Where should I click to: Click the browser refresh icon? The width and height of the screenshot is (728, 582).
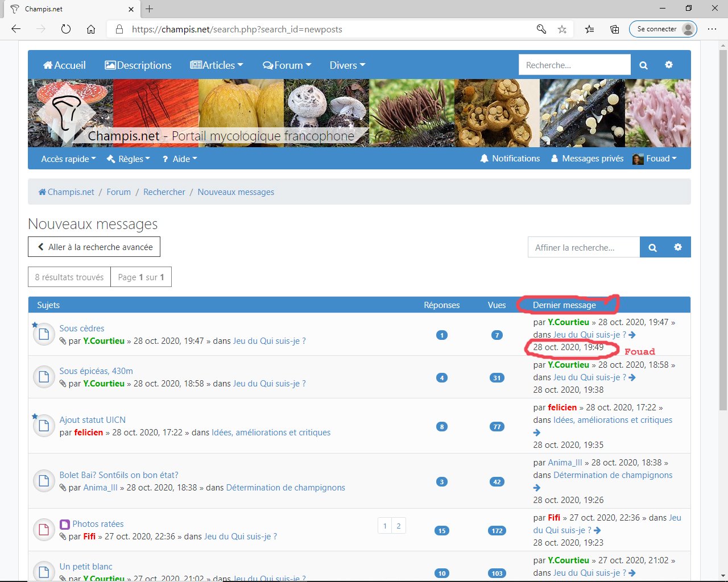point(66,29)
